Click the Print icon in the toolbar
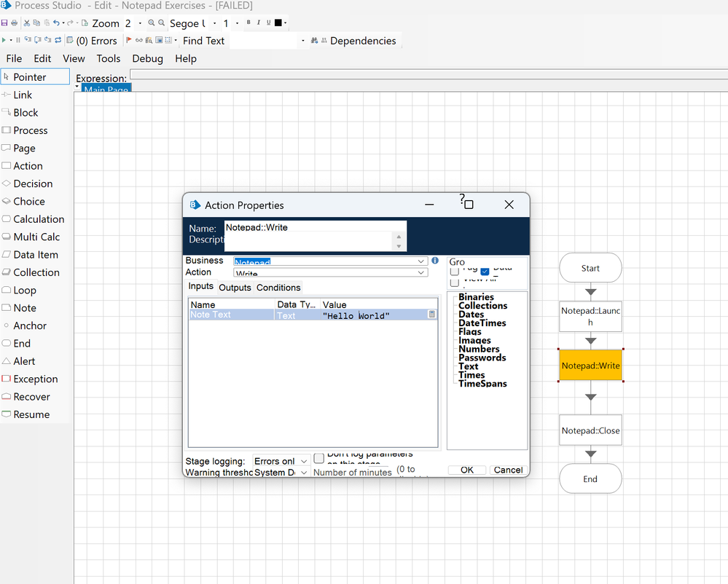Viewport: 728px width, 584px height. coord(14,23)
